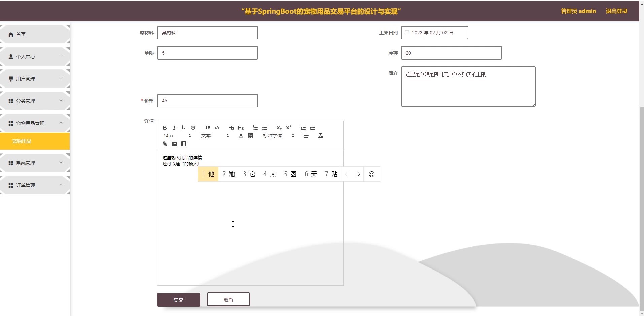Viewport: 644px width, 316px height.
Task: Open the IME emoji panel
Action: [x=372, y=174]
